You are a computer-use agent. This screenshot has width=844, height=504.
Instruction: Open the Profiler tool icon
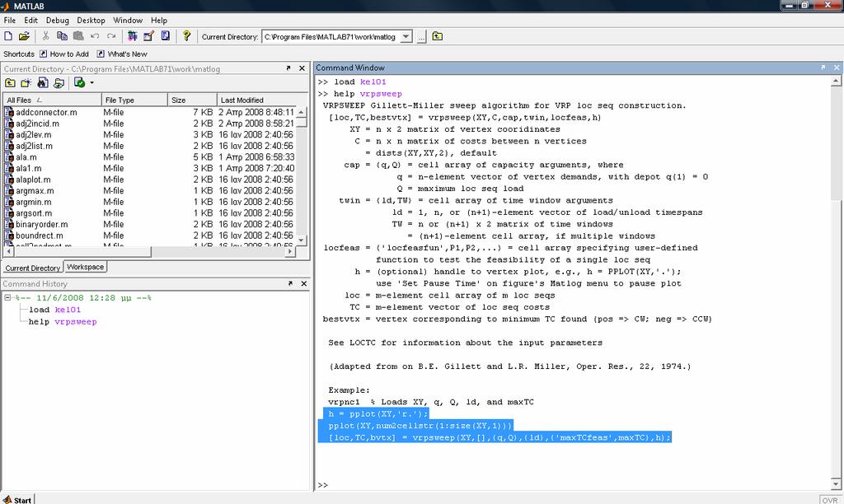[x=165, y=36]
